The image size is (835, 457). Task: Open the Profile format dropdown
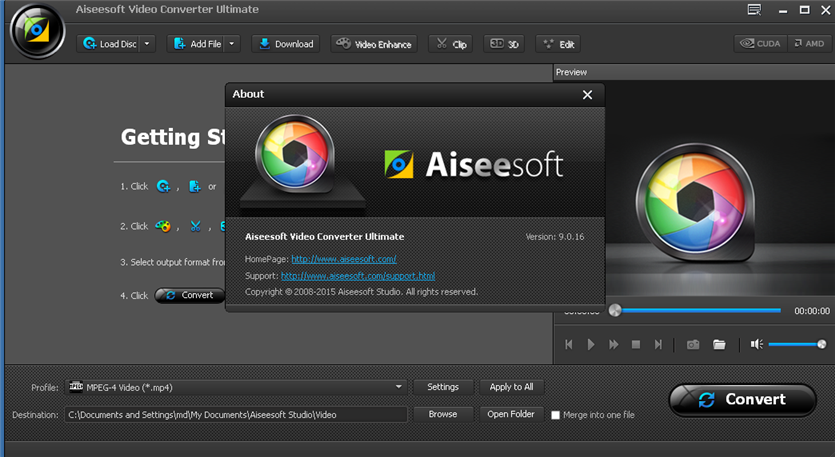236,387
